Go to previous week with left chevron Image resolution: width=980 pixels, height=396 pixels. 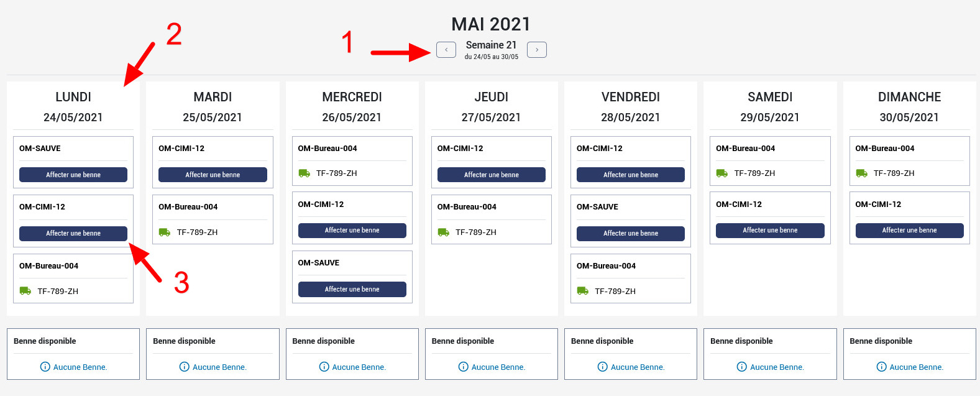[446, 50]
